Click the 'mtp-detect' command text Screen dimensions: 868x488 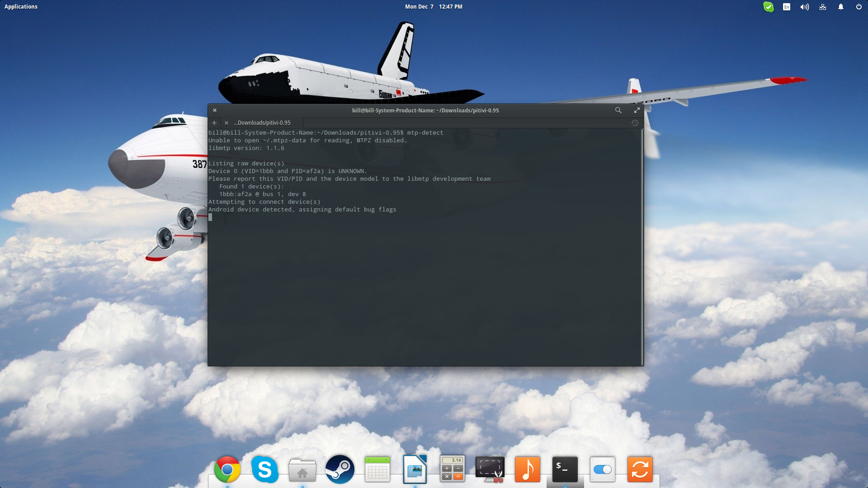click(x=425, y=133)
